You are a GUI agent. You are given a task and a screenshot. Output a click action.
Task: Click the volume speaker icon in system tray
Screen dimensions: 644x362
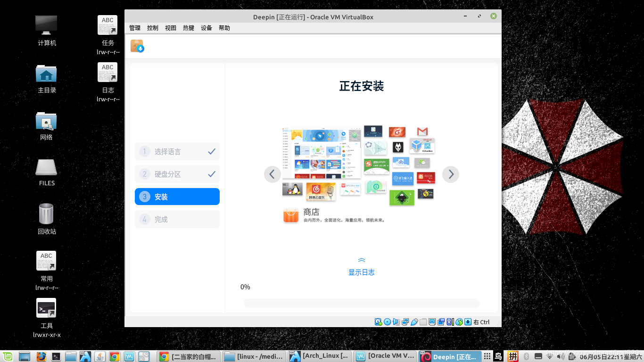tap(561, 356)
